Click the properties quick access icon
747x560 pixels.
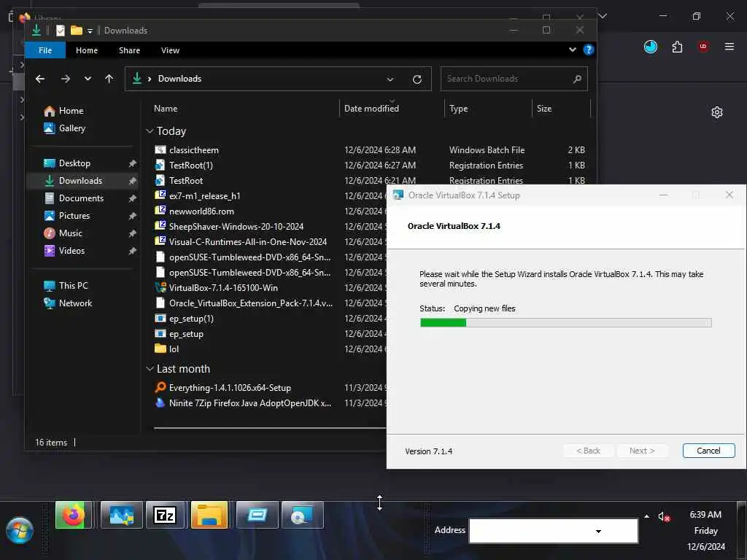(61, 31)
